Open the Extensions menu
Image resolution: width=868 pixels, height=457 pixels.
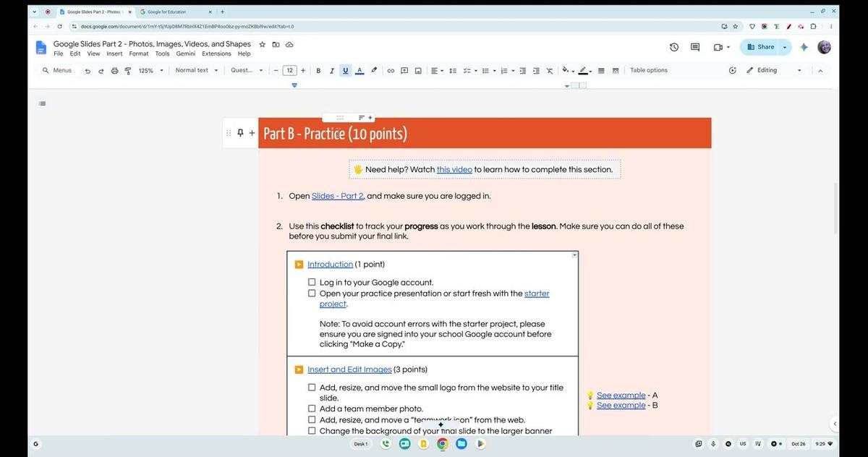(216, 54)
